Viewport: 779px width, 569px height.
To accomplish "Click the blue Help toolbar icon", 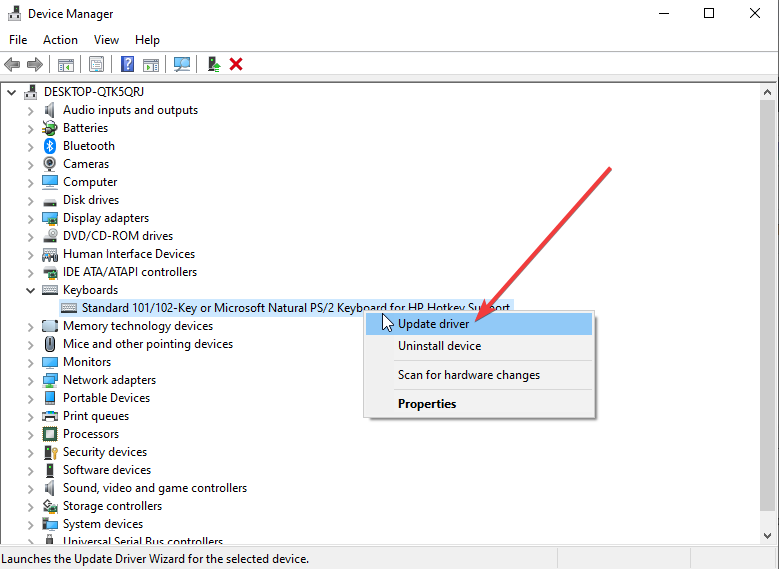I will point(127,64).
